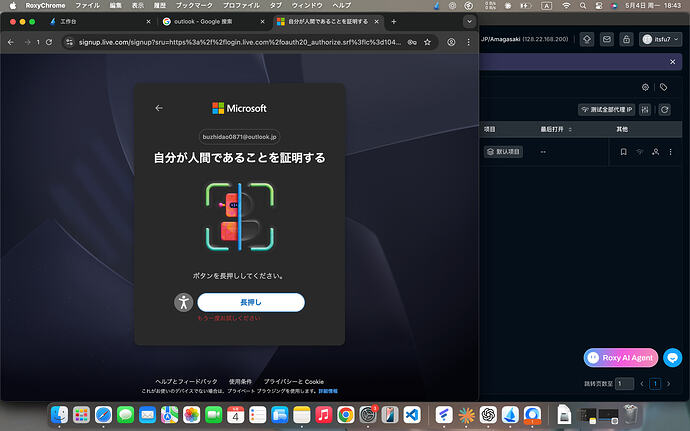Dismiss the purple banner with the X

(672, 62)
